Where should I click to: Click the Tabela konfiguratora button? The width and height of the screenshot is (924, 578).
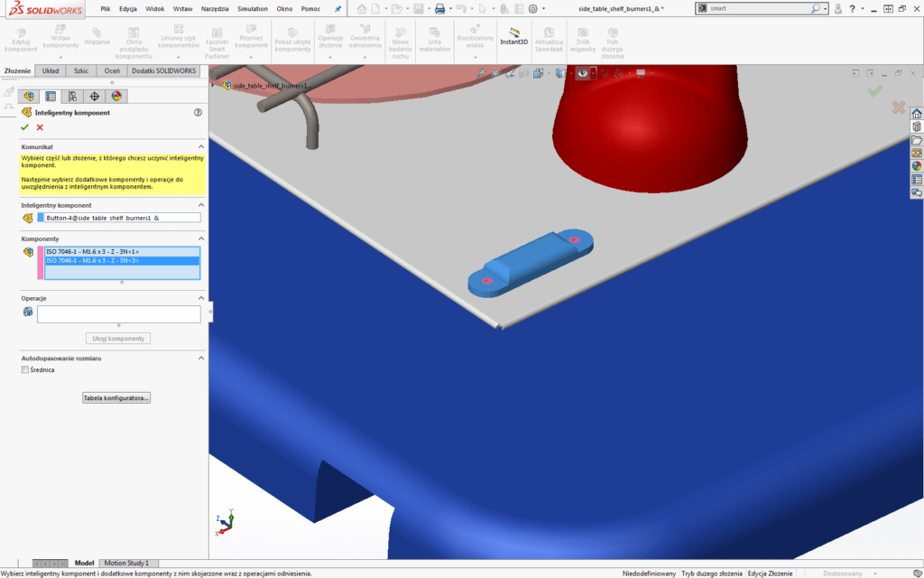point(116,397)
